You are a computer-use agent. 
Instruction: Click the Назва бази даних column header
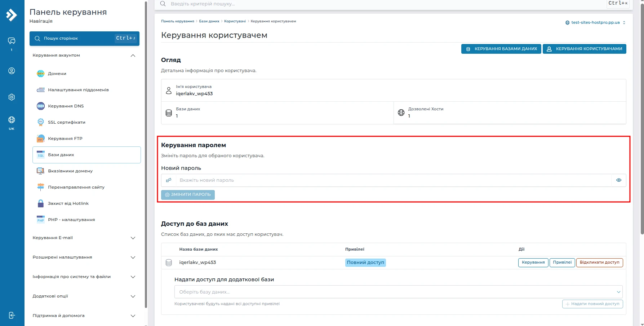coord(199,250)
